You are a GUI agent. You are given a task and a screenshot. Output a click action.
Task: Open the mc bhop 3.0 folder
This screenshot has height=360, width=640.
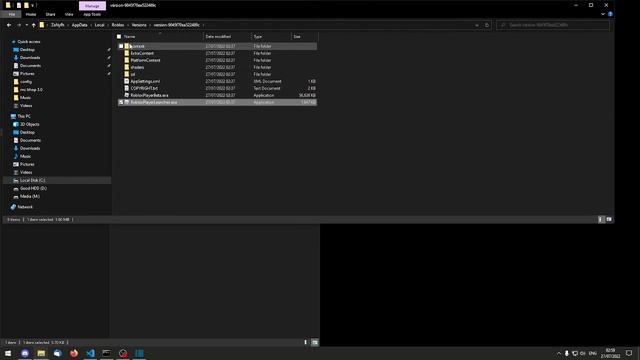coord(31,89)
